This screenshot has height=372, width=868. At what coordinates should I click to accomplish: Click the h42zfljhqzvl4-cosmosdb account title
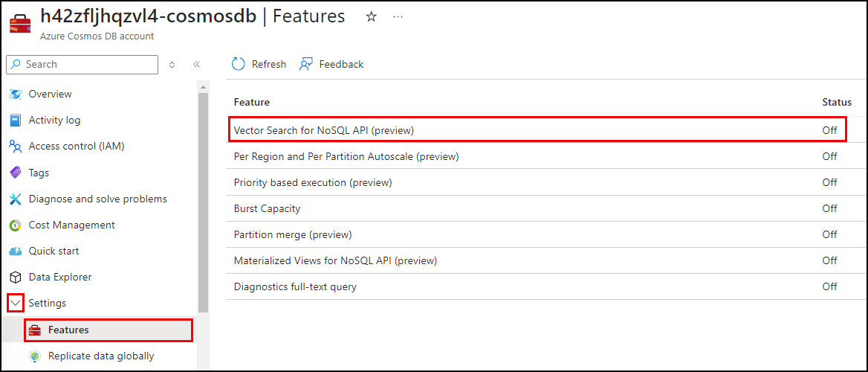pyautogui.click(x=149, y=16)
